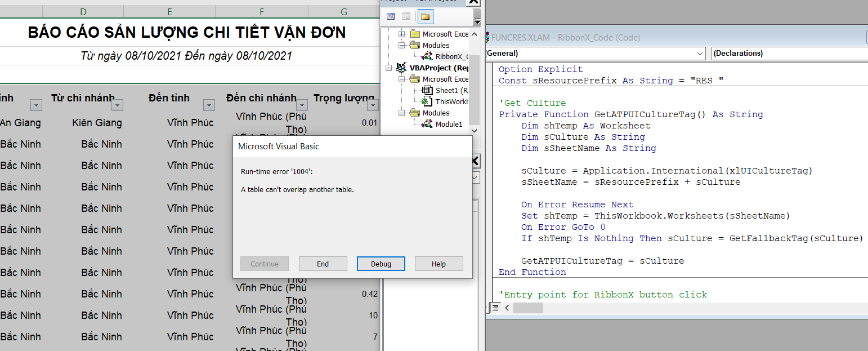Open the Đến chi nhánh filter dropdown
This screenshot has height=351, width=868.
click(x=302, y=105)
